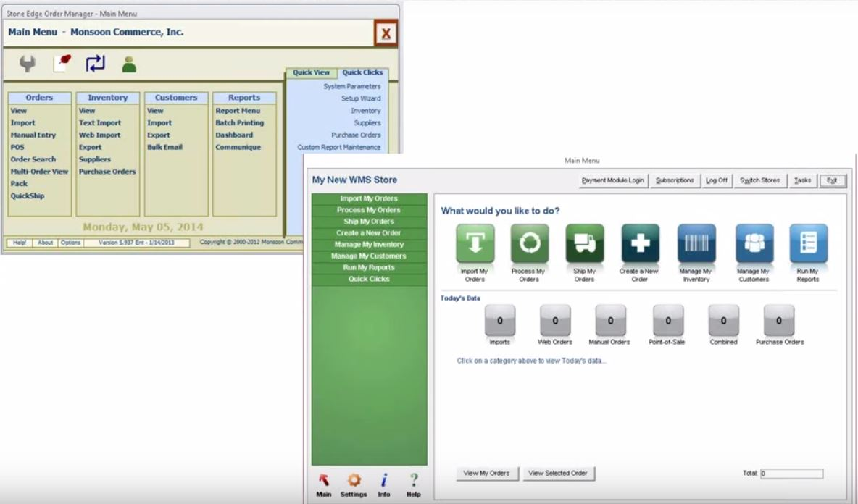
Task: Open the Manage My Inventory barcode icon
Action: click(696, 243)
